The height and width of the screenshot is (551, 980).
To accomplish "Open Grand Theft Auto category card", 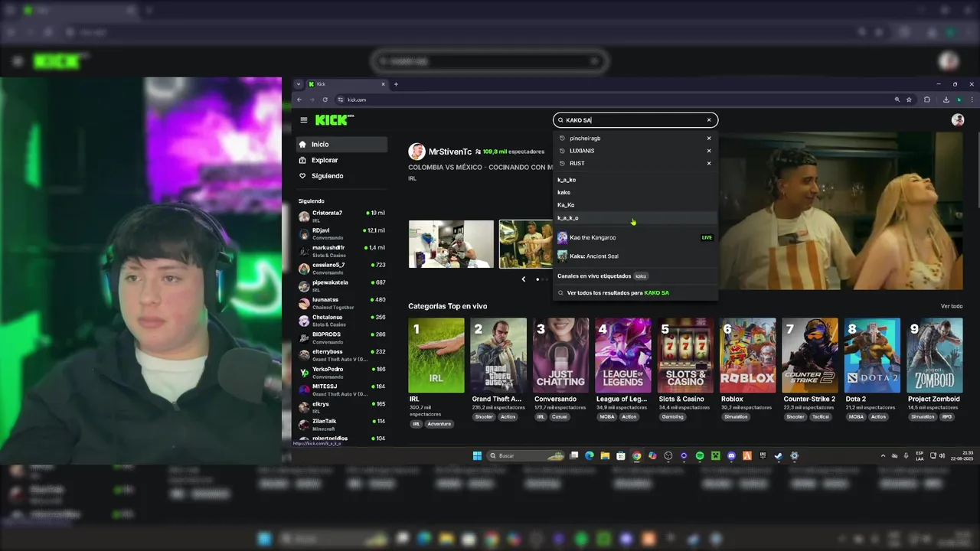I will (499, 355).
